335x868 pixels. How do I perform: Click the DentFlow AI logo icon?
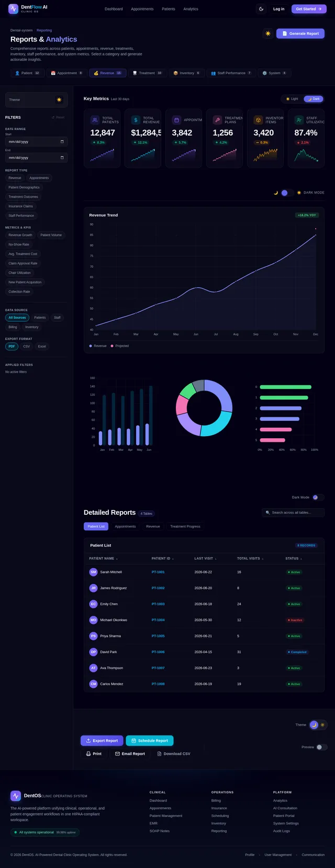(x=13, y=9)
